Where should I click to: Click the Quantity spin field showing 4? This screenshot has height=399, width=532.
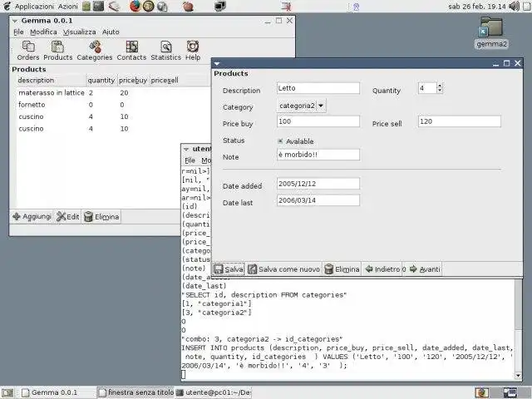[x=427, y=88]
